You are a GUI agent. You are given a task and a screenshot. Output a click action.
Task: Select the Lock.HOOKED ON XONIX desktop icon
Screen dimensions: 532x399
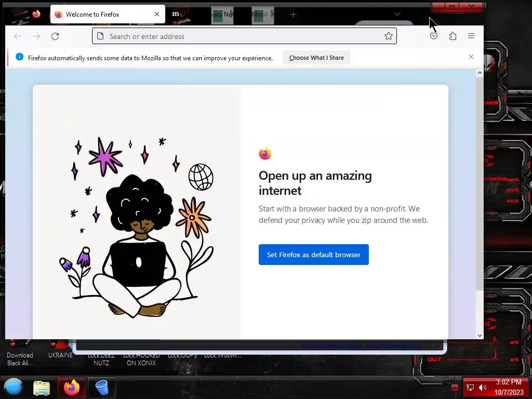[141, 359]
